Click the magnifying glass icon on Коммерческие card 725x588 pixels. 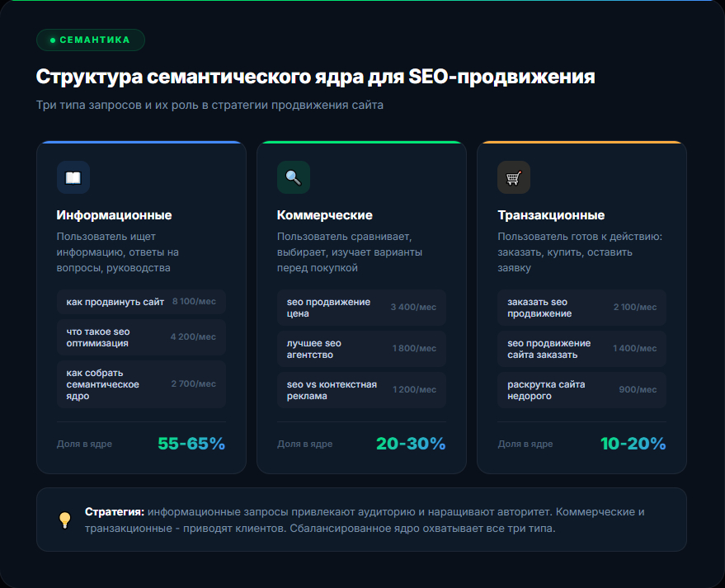coord(294,177)
